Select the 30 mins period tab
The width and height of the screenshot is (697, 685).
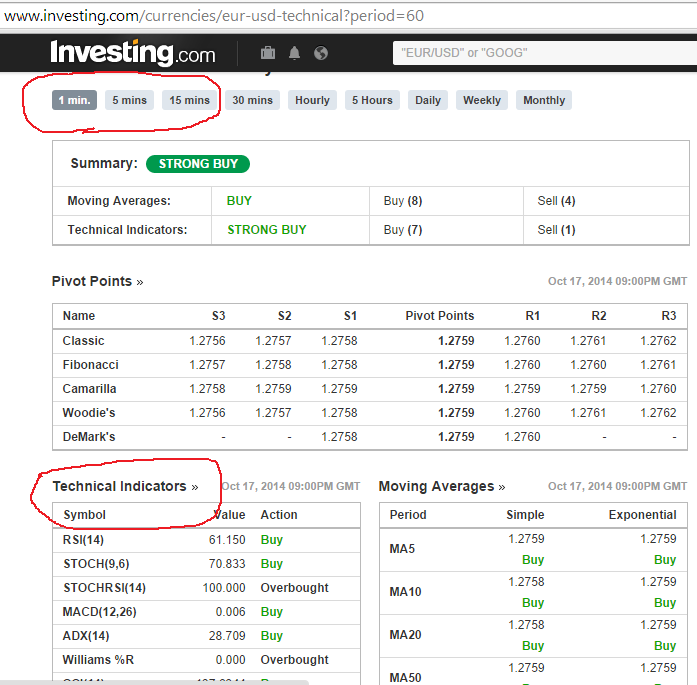click(x=252, y=100)
